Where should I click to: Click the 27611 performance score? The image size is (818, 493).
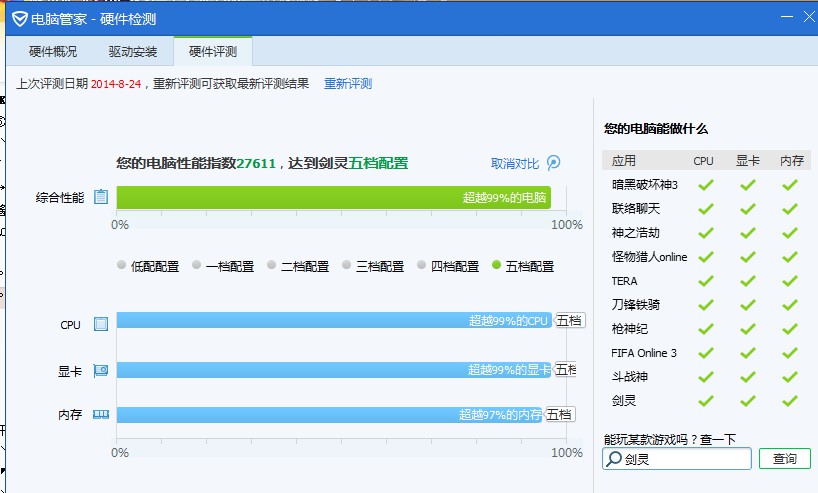coord(256,163)
